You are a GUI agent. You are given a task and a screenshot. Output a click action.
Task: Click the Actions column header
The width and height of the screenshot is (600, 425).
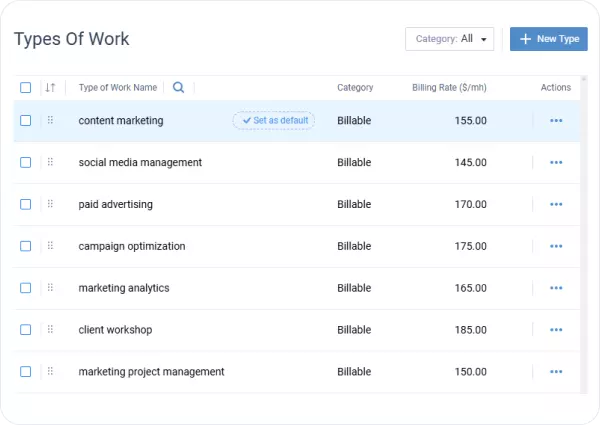click(x=556, y=88)
